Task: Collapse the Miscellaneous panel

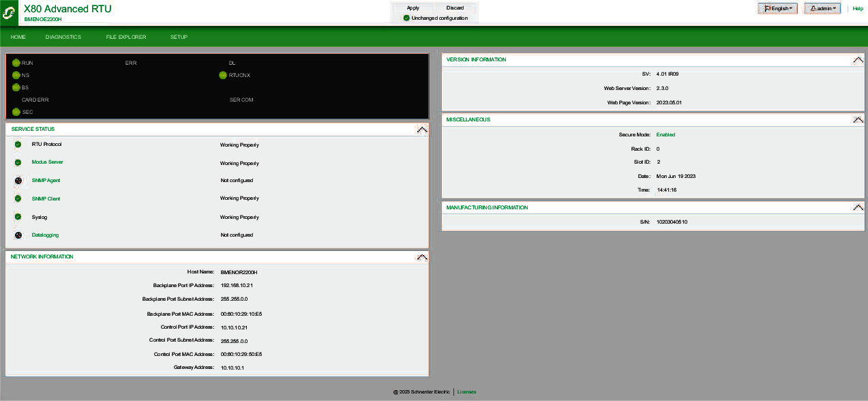Action: tap(858, 119)
